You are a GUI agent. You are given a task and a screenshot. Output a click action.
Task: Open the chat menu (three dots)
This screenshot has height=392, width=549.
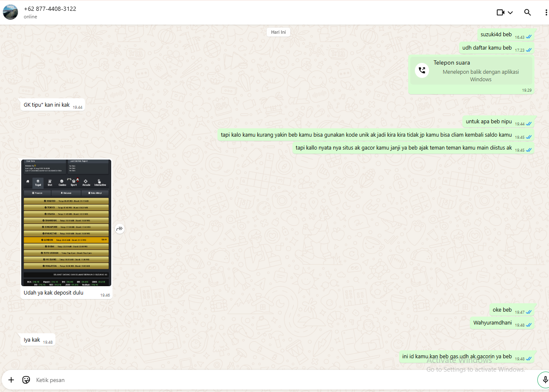click(546, 12)
